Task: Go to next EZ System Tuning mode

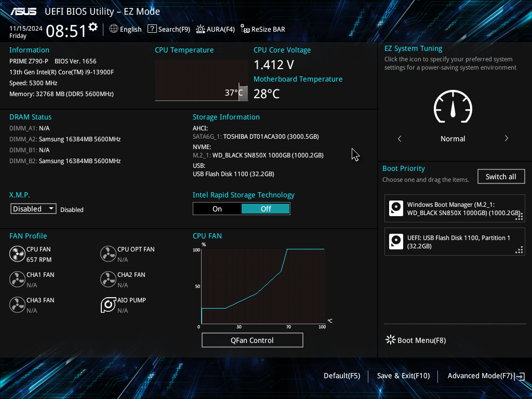Action: coord(506,138)
